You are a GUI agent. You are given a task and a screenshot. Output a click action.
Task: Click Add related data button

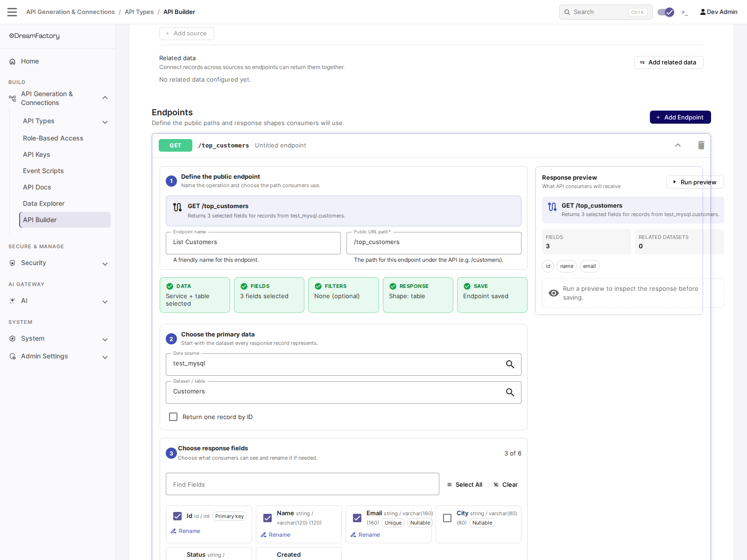pos(669,63)
